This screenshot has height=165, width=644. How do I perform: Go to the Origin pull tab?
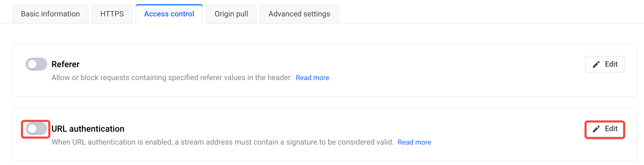coord(231,14)
